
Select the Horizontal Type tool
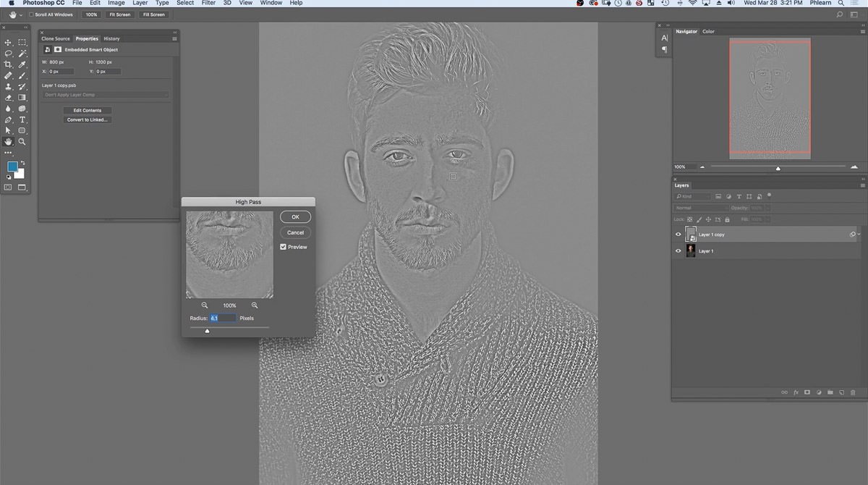(22, 119)
